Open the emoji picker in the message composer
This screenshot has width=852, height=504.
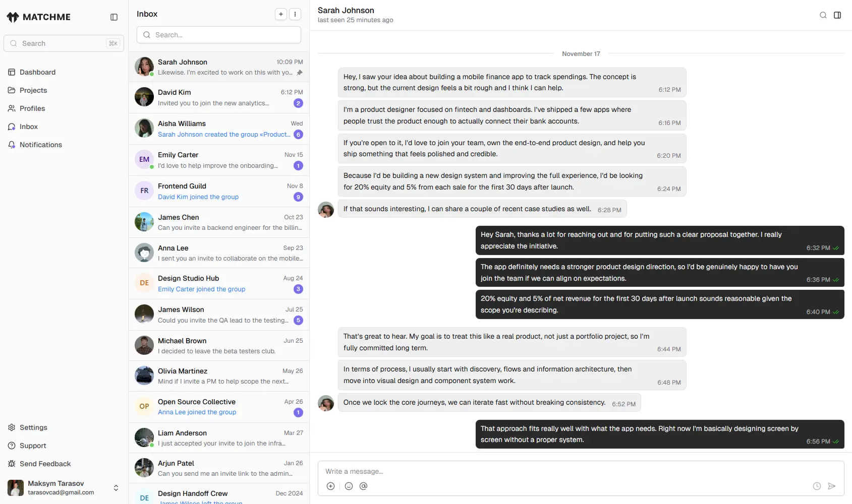pyautogui.click(x=349, y=486)
